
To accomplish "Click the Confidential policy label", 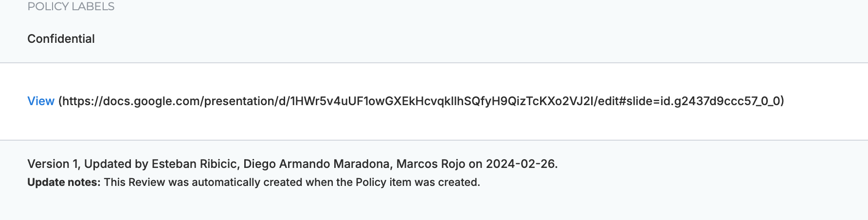I will pos(61,39).
